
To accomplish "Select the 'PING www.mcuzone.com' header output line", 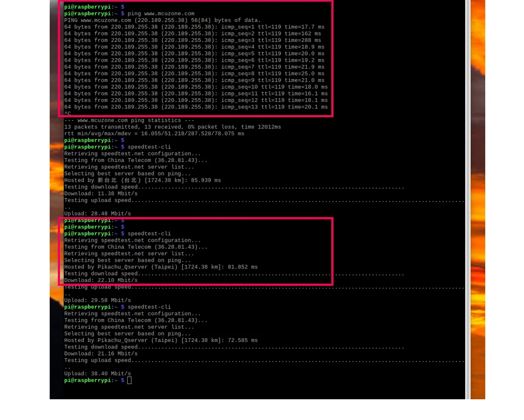I will click(162, 20).
